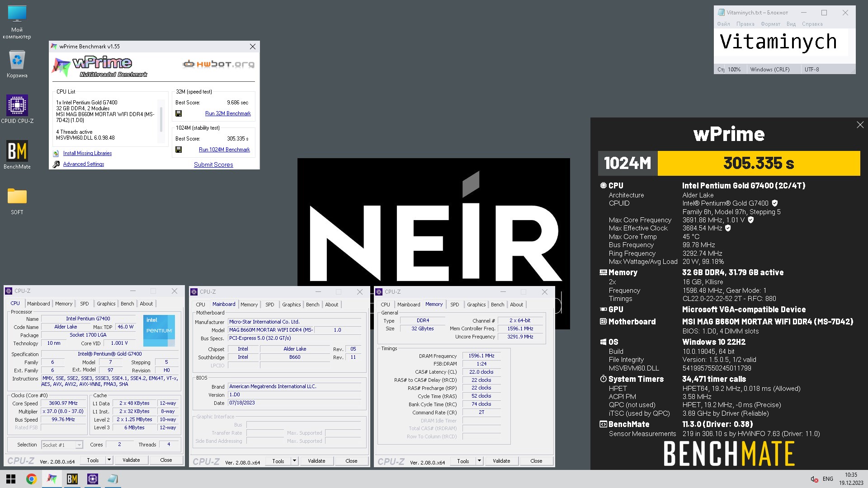Click Validate in the CPU-Z Memory window
Screen dimensions: 868x488
click(x=501, y=461)
